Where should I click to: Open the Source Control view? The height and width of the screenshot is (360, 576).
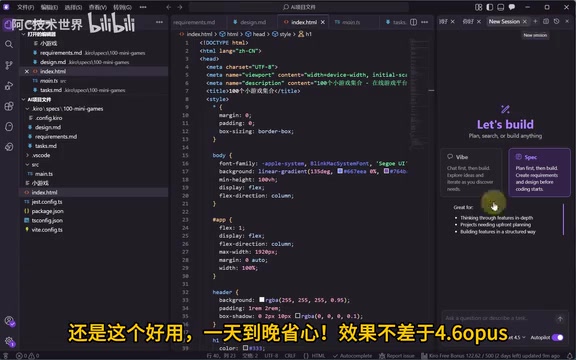pos(9,65)
